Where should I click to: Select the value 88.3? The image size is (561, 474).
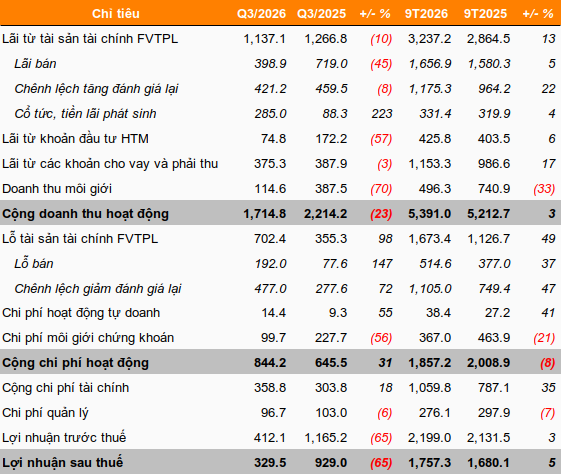pyautogui.click(x=335, y=114)
